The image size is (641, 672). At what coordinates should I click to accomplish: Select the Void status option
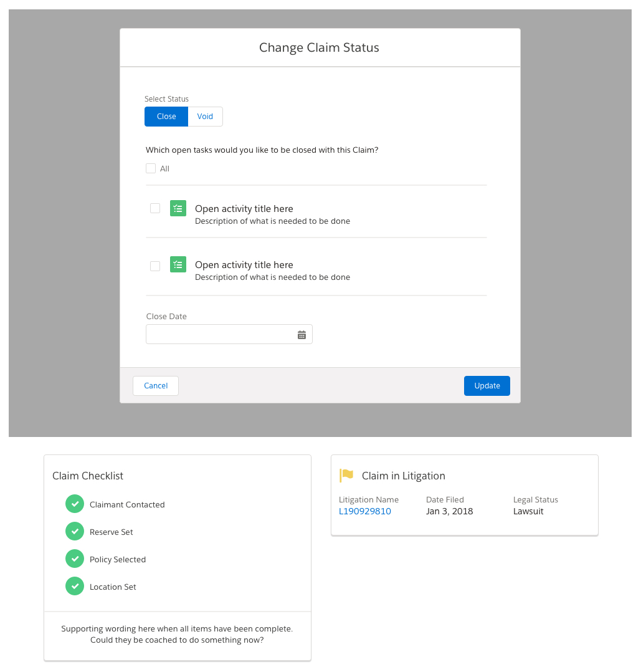click(x=205, y=117)
